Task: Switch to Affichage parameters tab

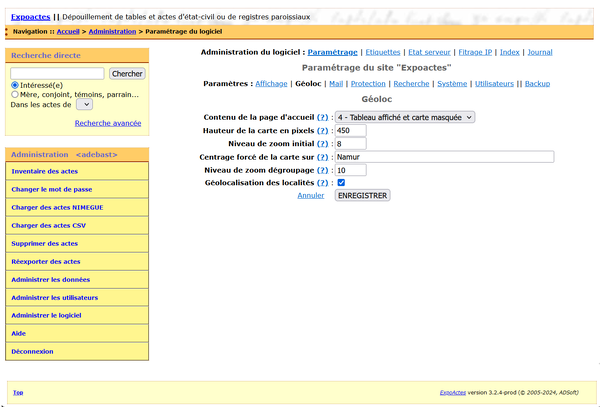Action: coord(271,83)
